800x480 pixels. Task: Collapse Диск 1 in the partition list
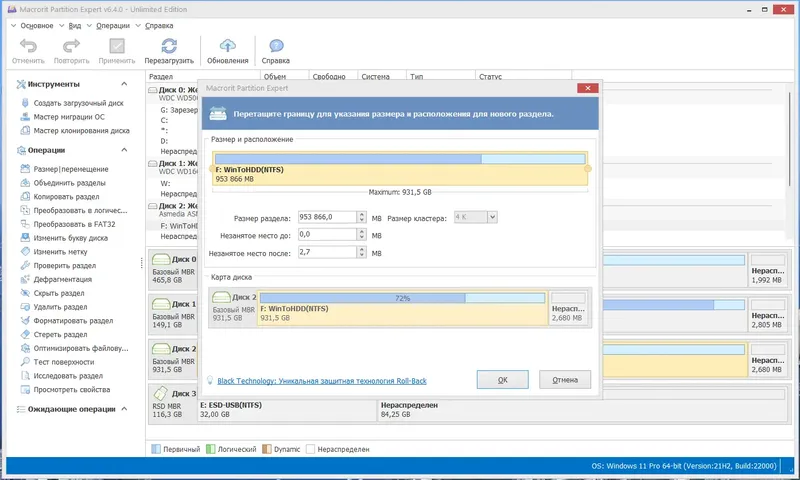point(153,163)
